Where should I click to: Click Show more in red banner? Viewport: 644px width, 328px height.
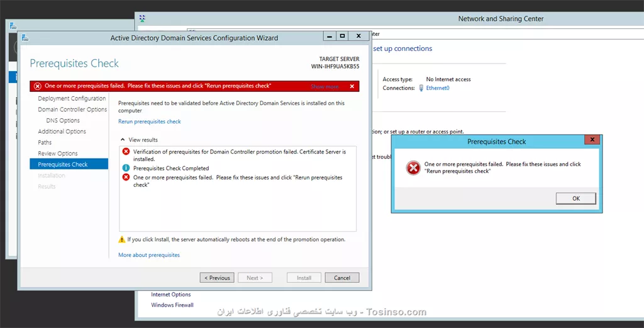(x=325, y=86)
